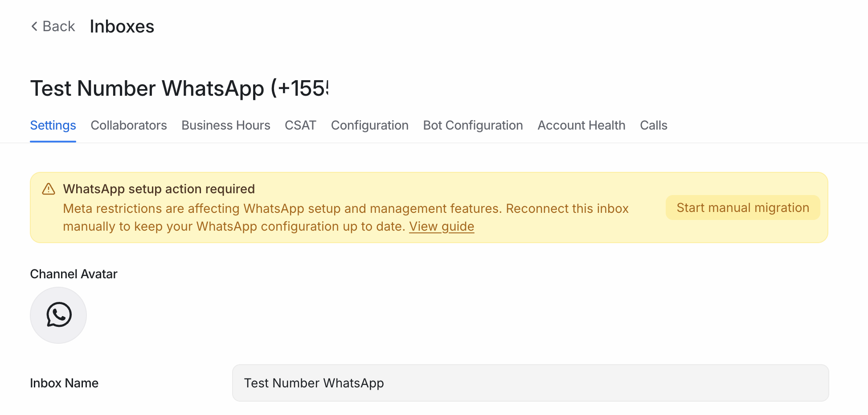Screen dimensions: 868x415
Task: Go to the Configuration tab
Action: (370, 126)
